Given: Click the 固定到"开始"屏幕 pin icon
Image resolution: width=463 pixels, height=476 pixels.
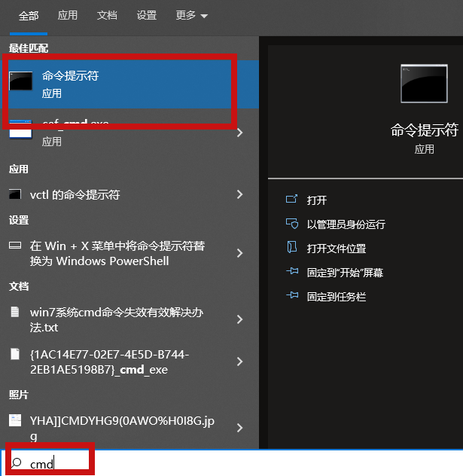Looking at the screenshot, I should pos(292,273).
